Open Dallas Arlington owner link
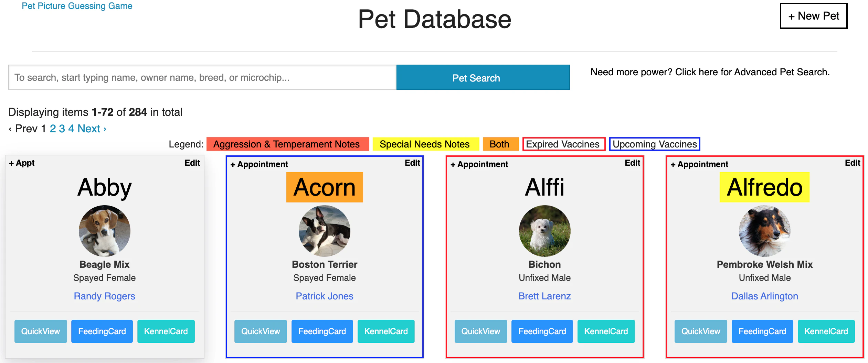This screenshot has width=868, height=363. tap(765, 296)
